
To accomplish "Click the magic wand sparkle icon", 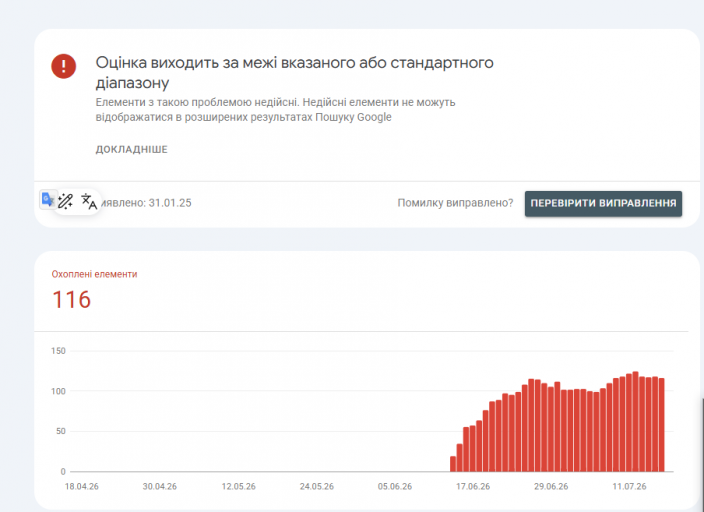I will (x=65, y=202).
